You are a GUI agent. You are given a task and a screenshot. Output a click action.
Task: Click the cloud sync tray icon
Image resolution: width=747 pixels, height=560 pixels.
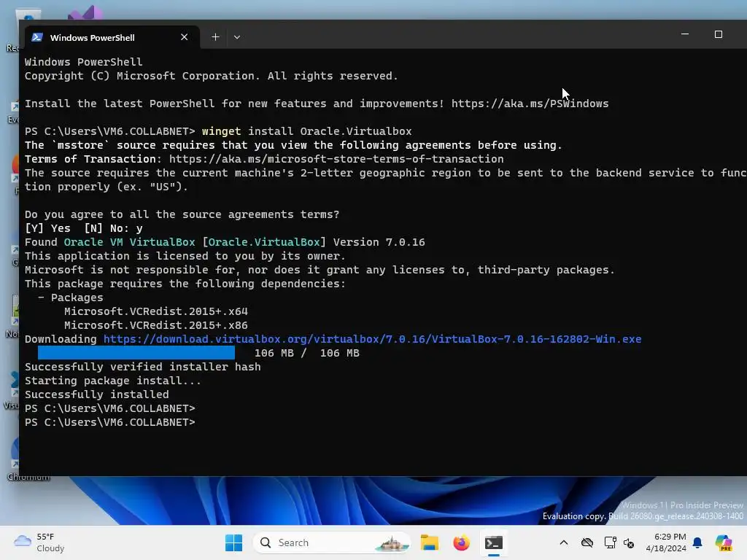click(587, 542)
